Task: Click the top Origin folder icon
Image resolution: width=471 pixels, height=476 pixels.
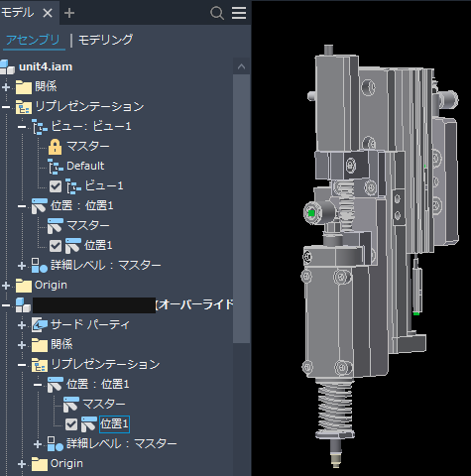Action: [24, 286]
